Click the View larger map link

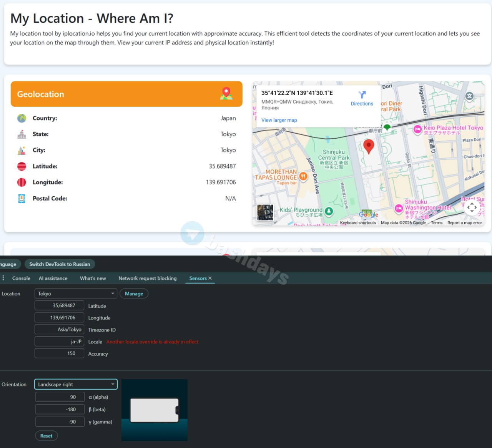coord(279,120)
